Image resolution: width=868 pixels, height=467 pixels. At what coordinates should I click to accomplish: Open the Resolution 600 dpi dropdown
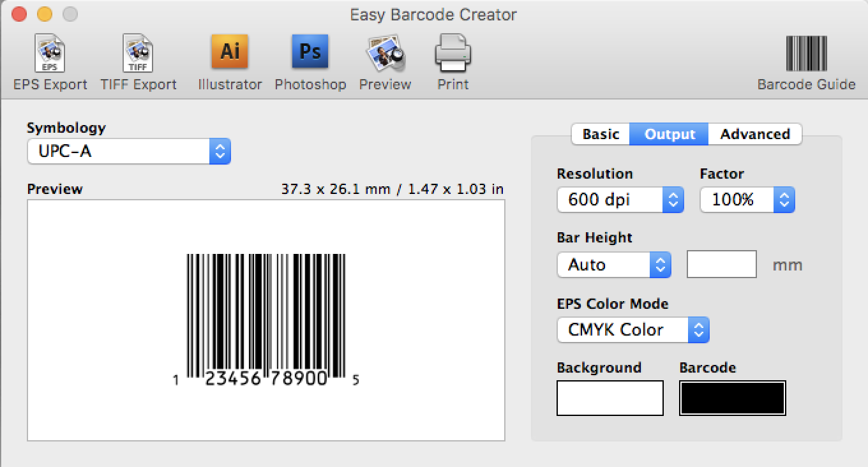tap(620, 200)
